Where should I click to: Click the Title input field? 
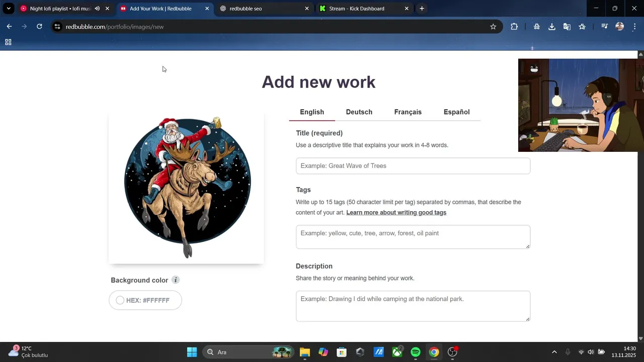(x=413, y=166)
